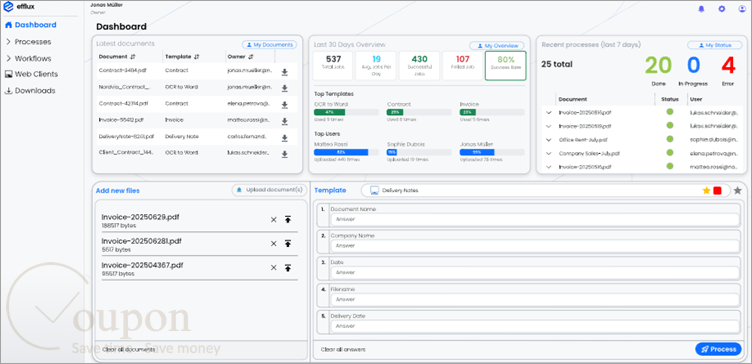The height and width of the screenshot is (364, 752).
Task: Upload Invoice-202504367.pdf using its arrow icon
Action: tap(288, 268)
